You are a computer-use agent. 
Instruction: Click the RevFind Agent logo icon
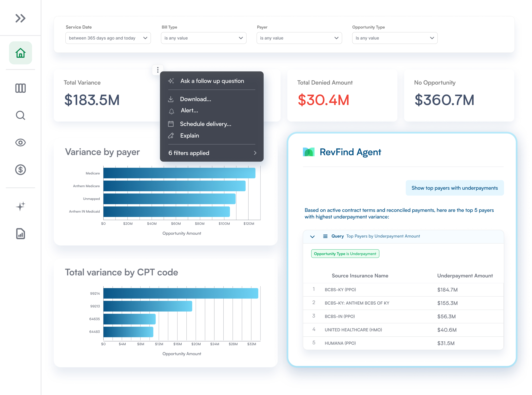(x=309, y=152)
